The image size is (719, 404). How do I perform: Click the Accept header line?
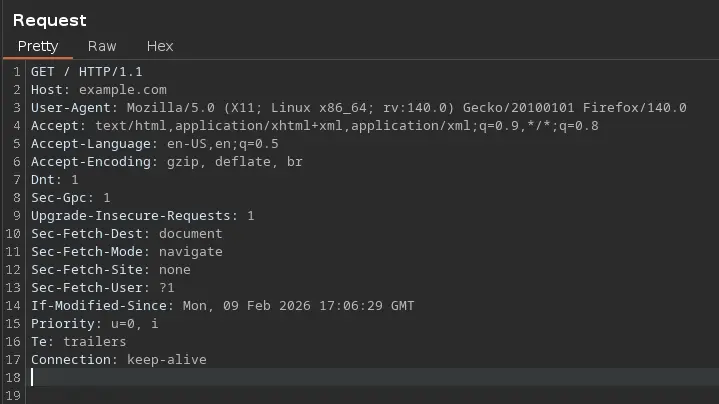[x=300, y=126]
